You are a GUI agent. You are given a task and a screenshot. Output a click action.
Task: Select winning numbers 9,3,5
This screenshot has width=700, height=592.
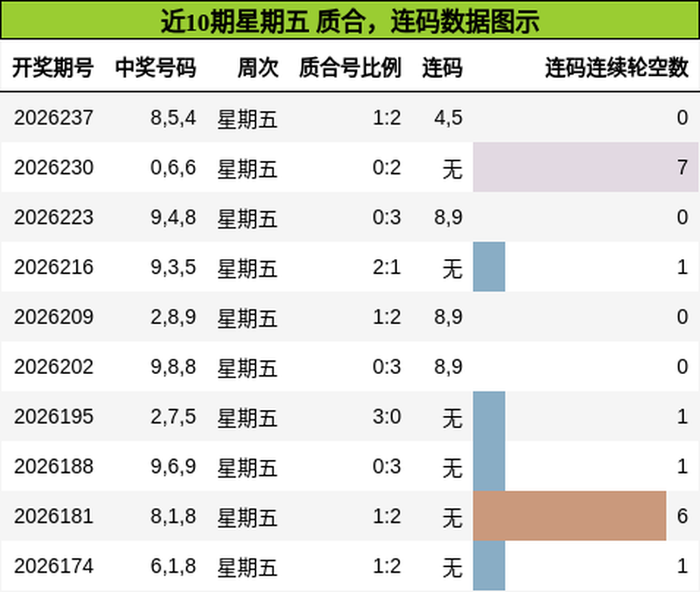(173, 267)
